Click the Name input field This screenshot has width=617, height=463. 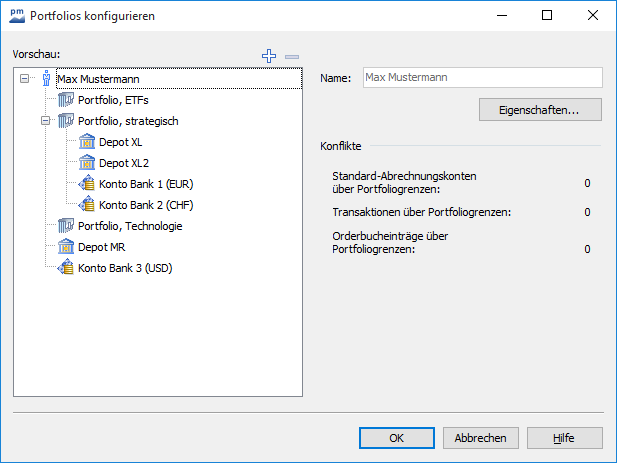[x=481, y=77]
